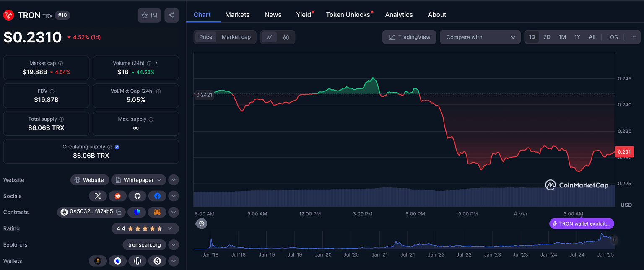Open the Compare with dropdown

tap(480, 37)
